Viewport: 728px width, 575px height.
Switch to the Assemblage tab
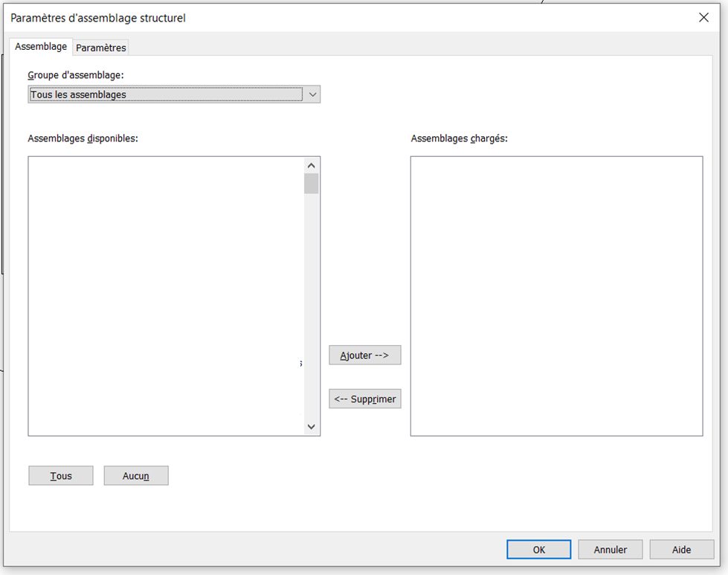tap(41, 46)
